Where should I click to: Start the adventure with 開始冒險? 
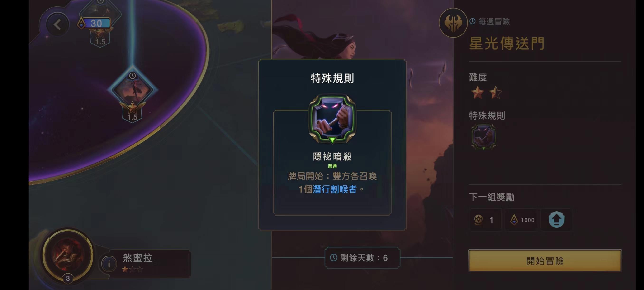coord(545,261)
